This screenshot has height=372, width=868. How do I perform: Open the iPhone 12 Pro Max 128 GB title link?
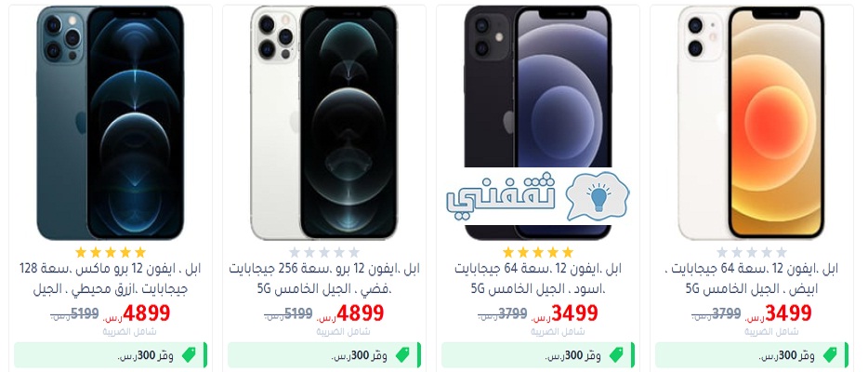point(111,278)
